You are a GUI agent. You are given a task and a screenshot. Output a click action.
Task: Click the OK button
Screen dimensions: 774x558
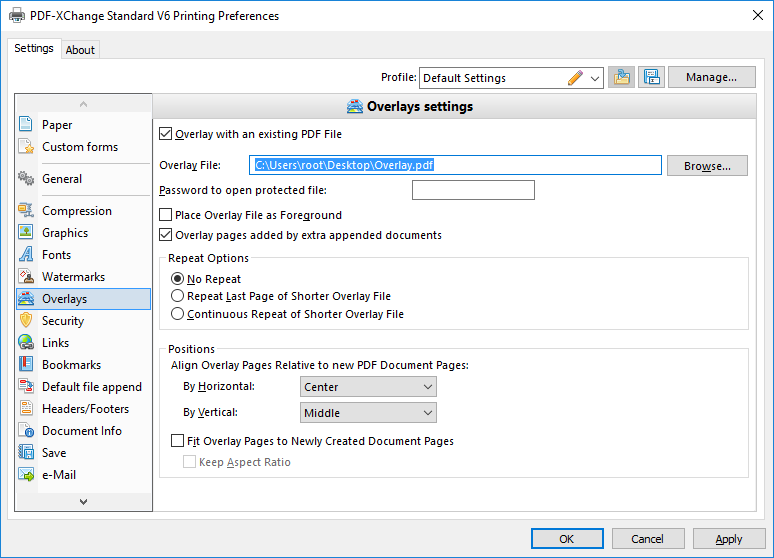[x=567, y=539]
